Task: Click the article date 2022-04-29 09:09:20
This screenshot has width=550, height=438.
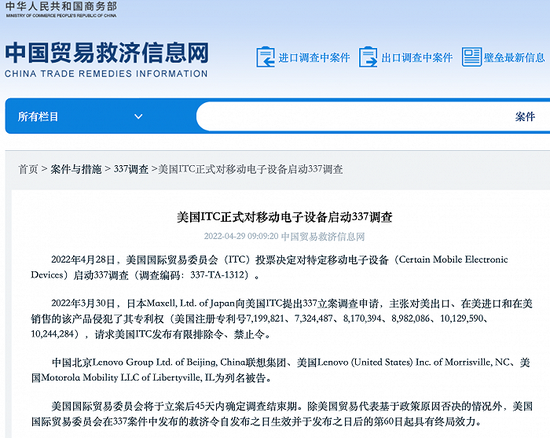Action: pyautogui.click(x=241, y=236)
